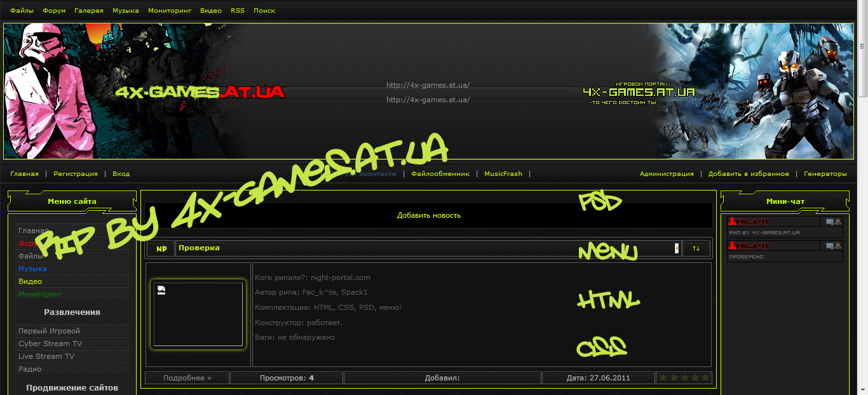The image size is (868, 395).
Task: Open the news preview thumbnail
Action: point(198,314)
